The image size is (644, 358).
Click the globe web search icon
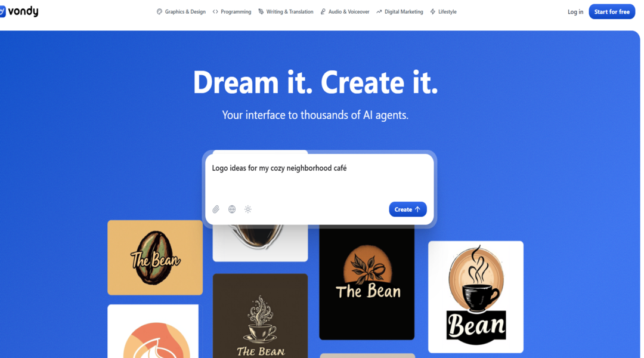(x=232, y=209)
